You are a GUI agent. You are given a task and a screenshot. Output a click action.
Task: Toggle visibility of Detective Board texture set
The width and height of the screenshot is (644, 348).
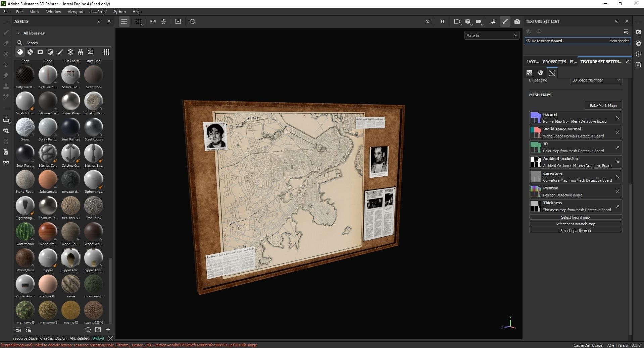tap(529, 41)
